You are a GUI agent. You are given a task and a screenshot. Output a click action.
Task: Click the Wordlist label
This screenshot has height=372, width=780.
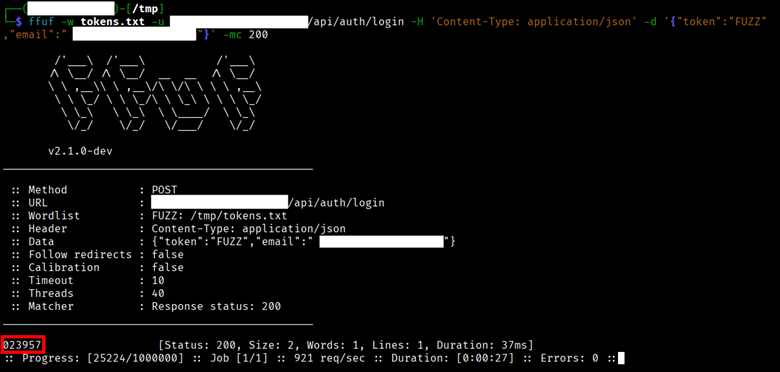coord(54,216)
